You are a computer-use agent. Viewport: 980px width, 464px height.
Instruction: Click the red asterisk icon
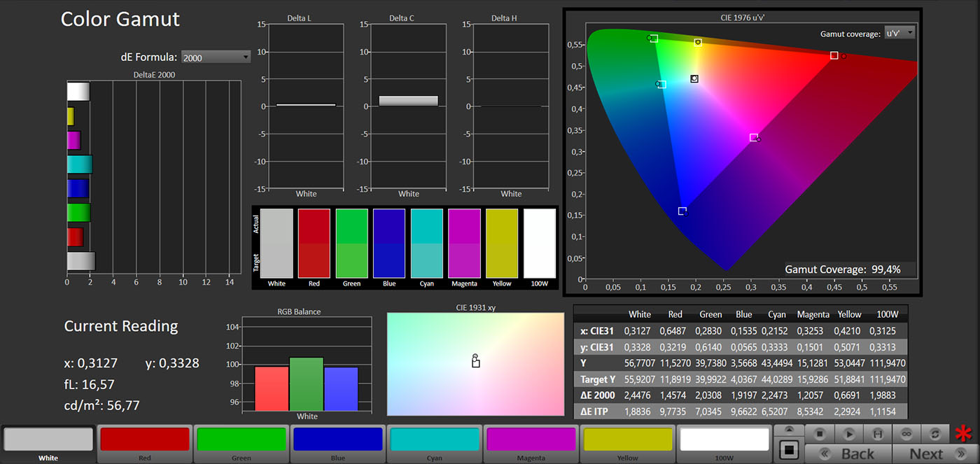point(964,435)
